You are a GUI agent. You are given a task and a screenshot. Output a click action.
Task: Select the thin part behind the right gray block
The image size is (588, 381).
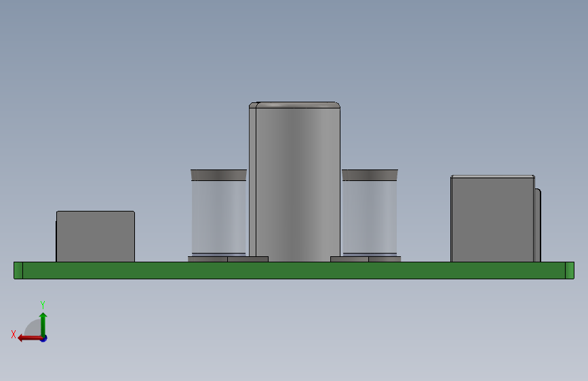point(538,225)
